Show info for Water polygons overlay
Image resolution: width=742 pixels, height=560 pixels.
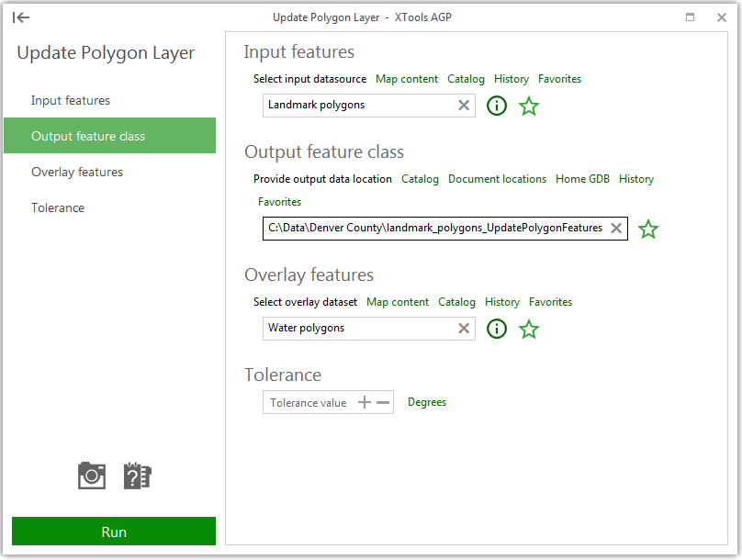[x=497, y=329]
